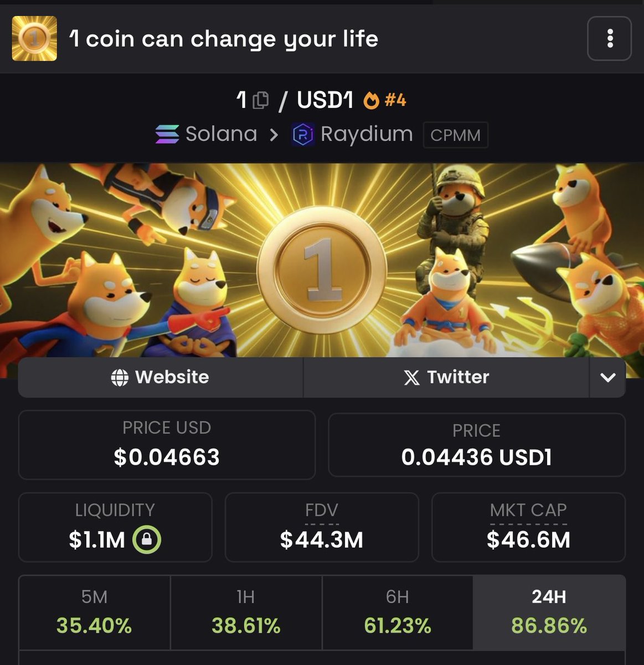
Task: Open the three-dot options menu
Action: [609, 38]
